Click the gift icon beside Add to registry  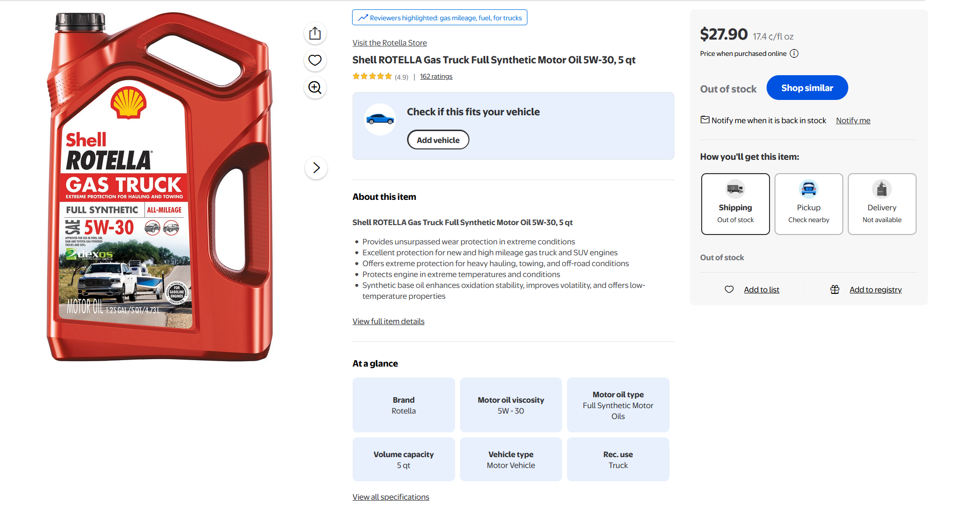835,289
